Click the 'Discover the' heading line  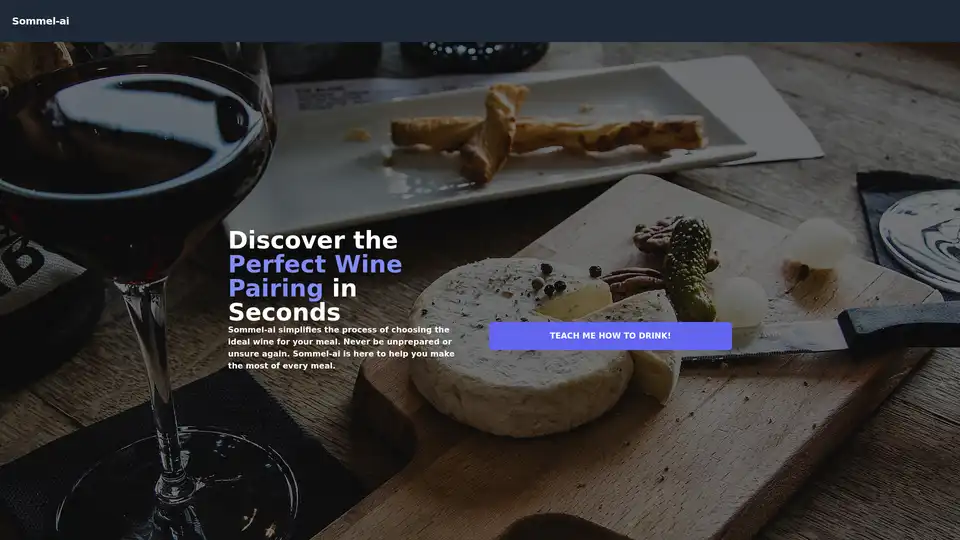313,240
